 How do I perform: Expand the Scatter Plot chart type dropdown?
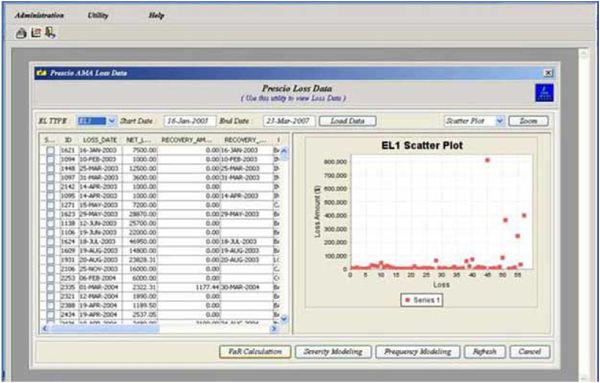pos(500,121)
